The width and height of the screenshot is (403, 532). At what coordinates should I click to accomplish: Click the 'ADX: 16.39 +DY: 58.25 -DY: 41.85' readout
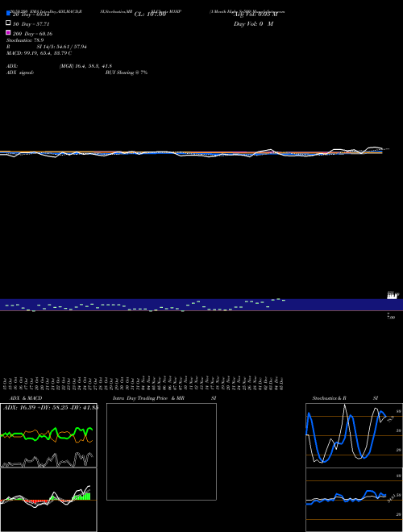point(51,407)
